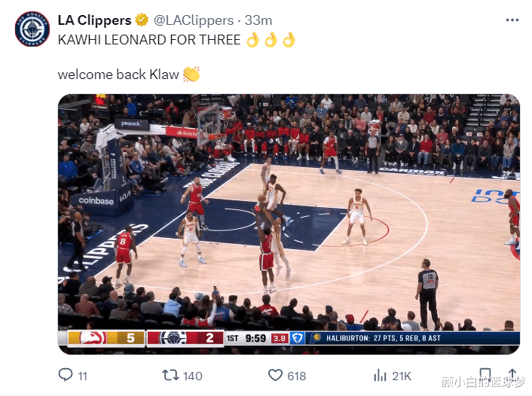The width and height of the screenshot is (532, 396).
Task: Click the 21K views count
Action: pyautogui.click(x=402, y=376)
